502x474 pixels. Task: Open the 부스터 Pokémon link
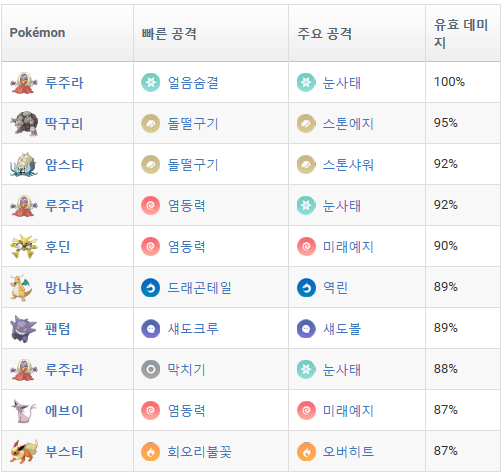point(64,452)
